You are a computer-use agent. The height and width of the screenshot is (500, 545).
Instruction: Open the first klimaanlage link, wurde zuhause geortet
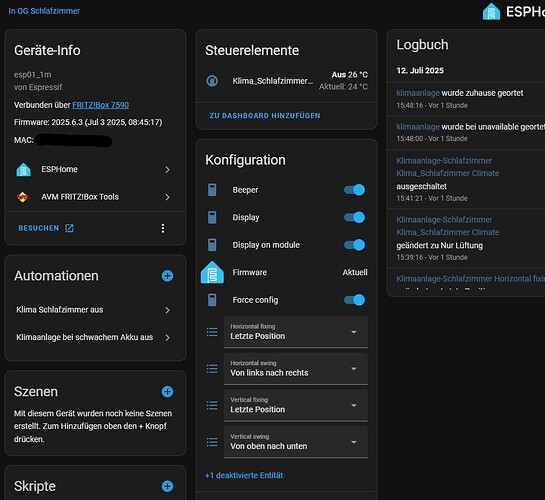point(418,93)
